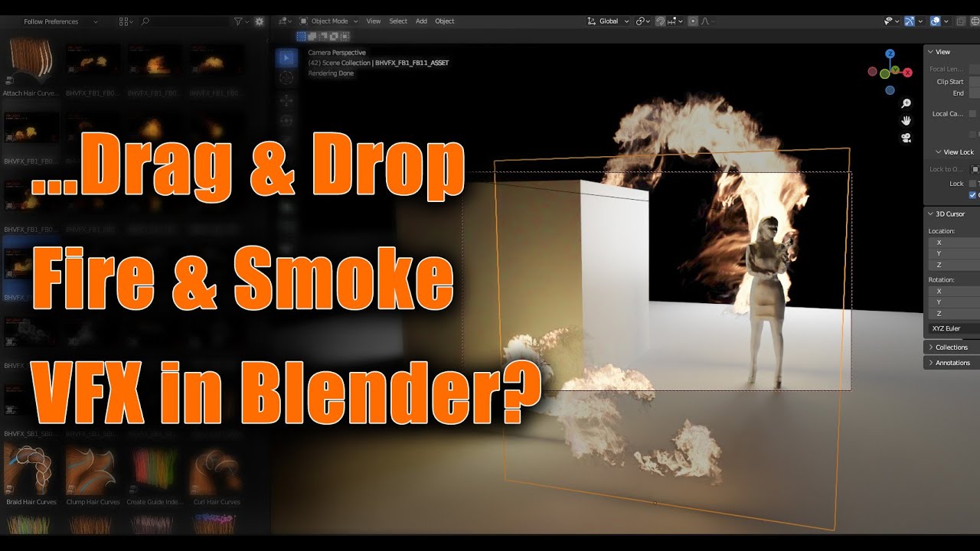980x551 pixels.
Task: Toggle camera view with camera icon
Action: pyautogui.click(x=906, y=138)
